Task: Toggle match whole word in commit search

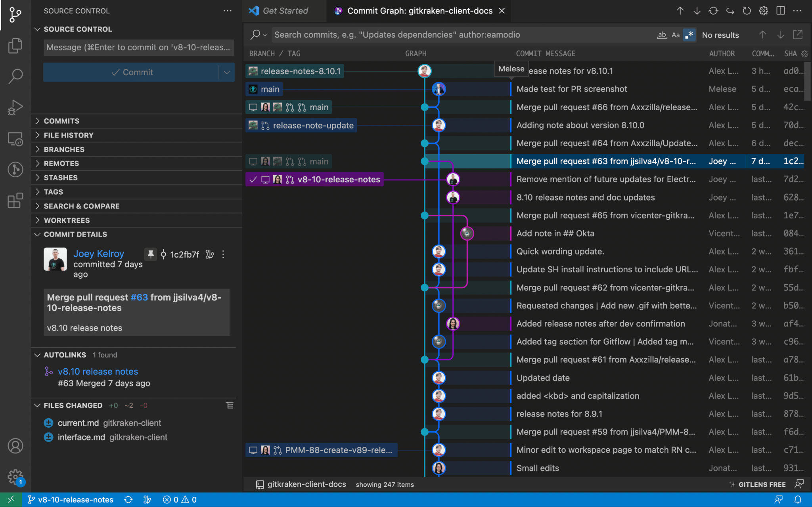Action: pyautogui.click(x=661, y=35)
